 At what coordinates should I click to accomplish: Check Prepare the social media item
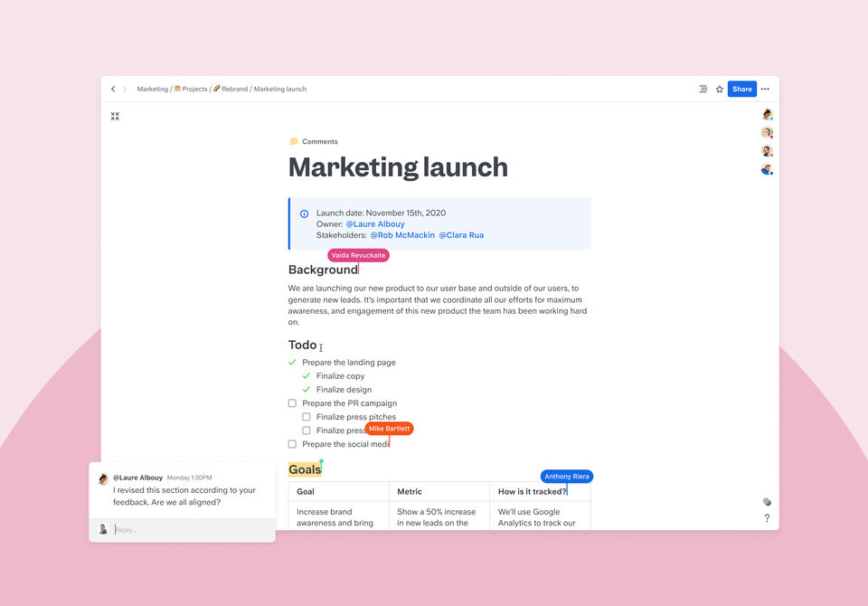point(292,444)
